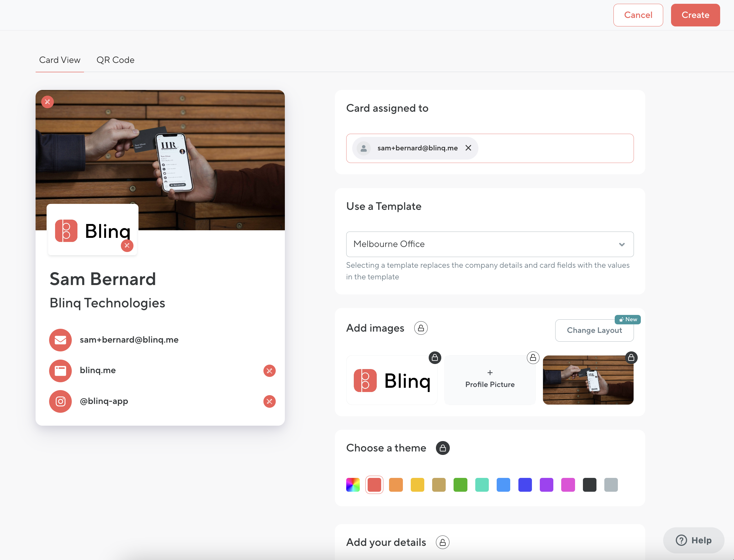Screen dimensions: 734x560
Task: Click the email icon on the card
Action: point(60,340)
